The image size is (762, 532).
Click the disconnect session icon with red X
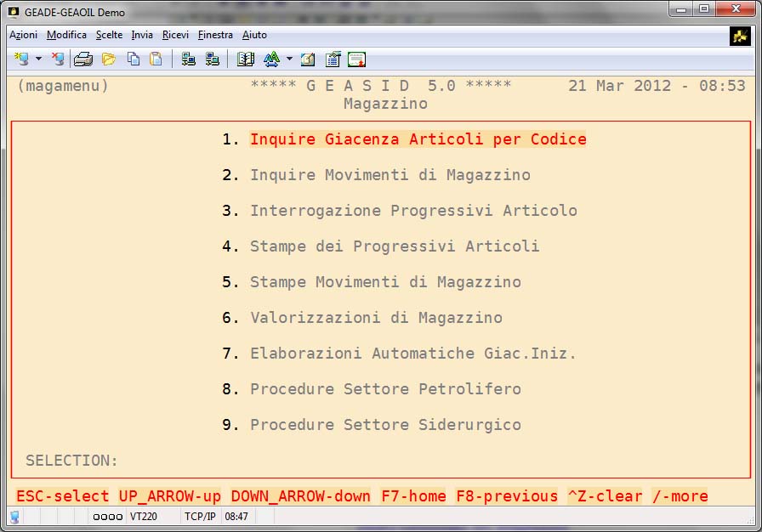point(57,59)
